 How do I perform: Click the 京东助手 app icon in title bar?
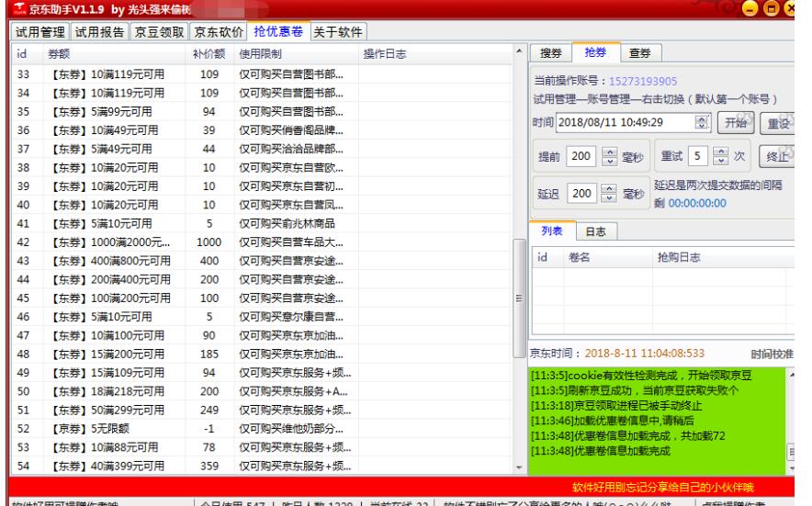coord(19,9)
